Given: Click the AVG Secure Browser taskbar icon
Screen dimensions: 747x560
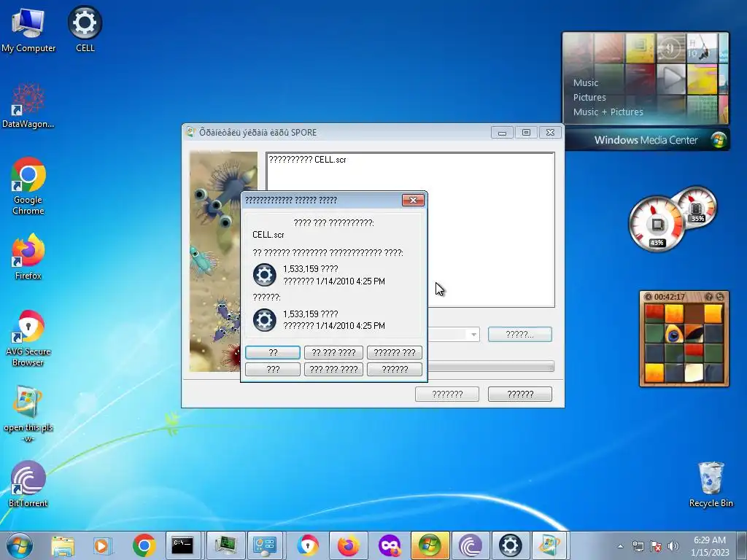Looking at the screenshot, I should pos(308,545).
